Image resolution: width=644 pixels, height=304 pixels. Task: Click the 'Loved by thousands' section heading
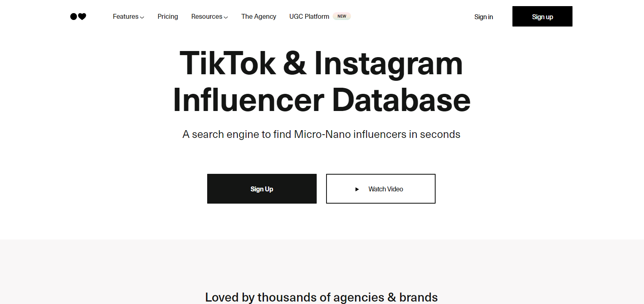321,297
